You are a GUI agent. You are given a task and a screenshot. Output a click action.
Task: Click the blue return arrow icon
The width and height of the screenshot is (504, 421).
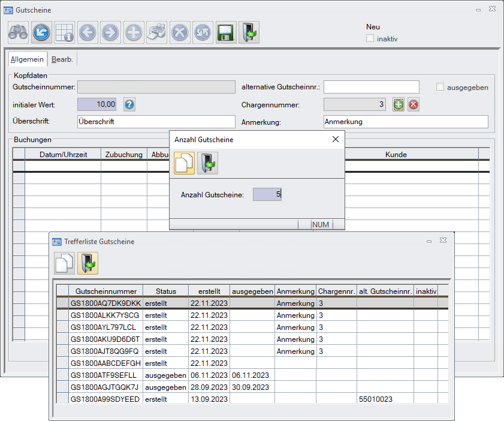41,32
